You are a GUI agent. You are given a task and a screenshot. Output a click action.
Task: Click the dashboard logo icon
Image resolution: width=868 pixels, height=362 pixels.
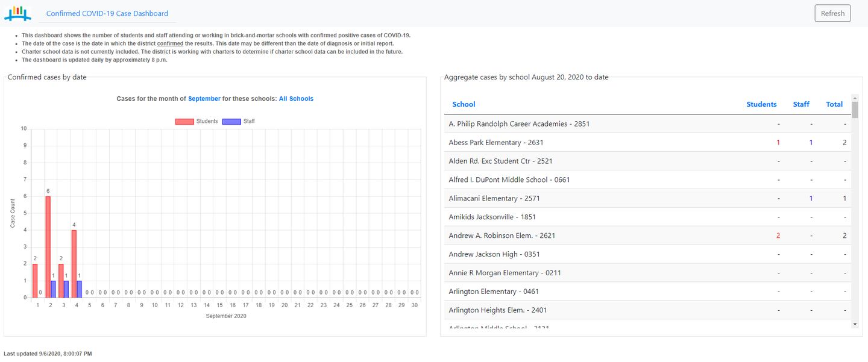pos(17,13)
